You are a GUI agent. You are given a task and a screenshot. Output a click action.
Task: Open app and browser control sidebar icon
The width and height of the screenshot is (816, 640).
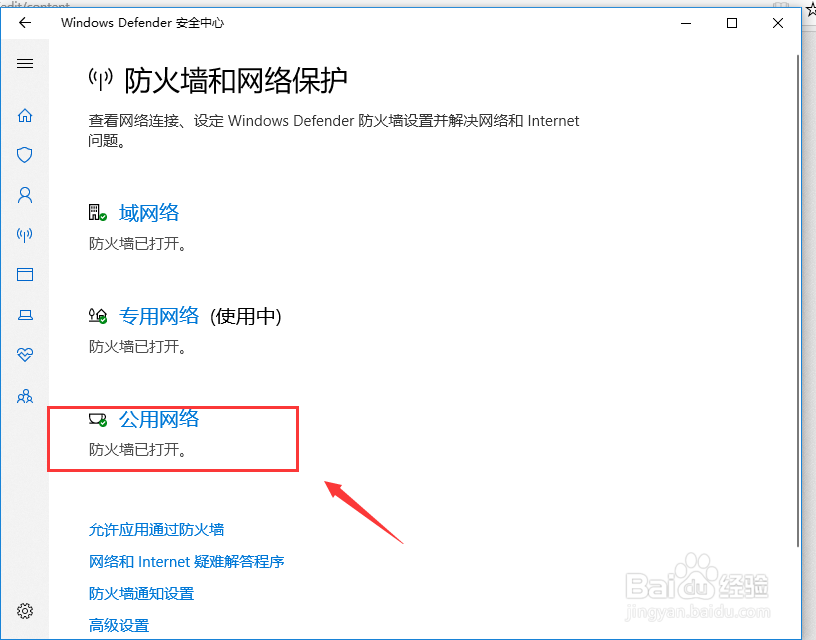pos(25,274)
